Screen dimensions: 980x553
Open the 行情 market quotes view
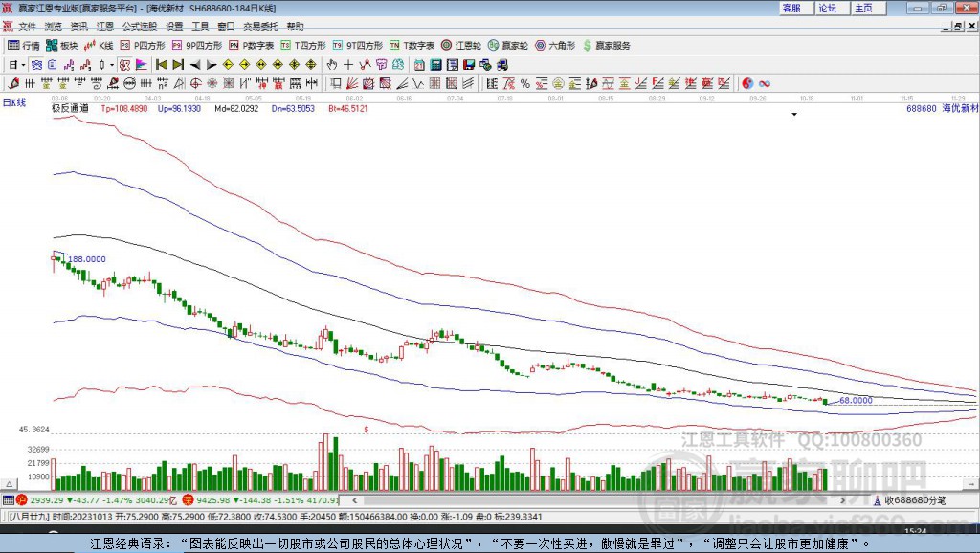[x=24, y=46]
